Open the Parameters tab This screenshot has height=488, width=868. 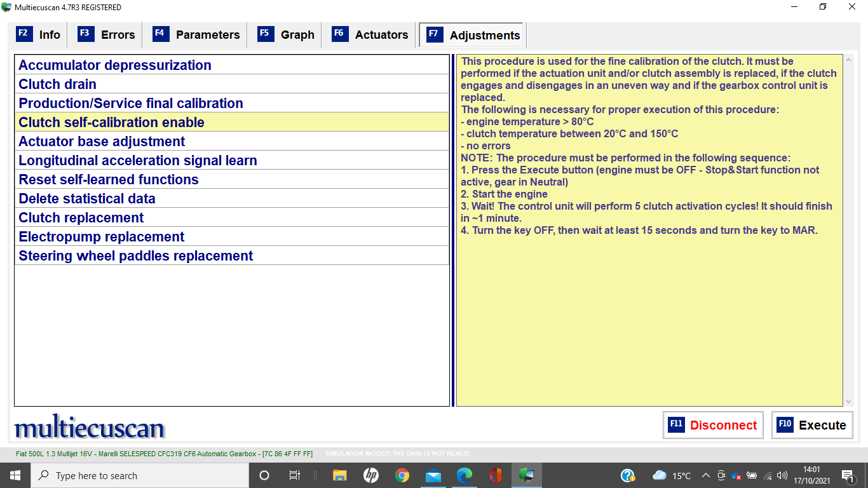click(196, 35)
